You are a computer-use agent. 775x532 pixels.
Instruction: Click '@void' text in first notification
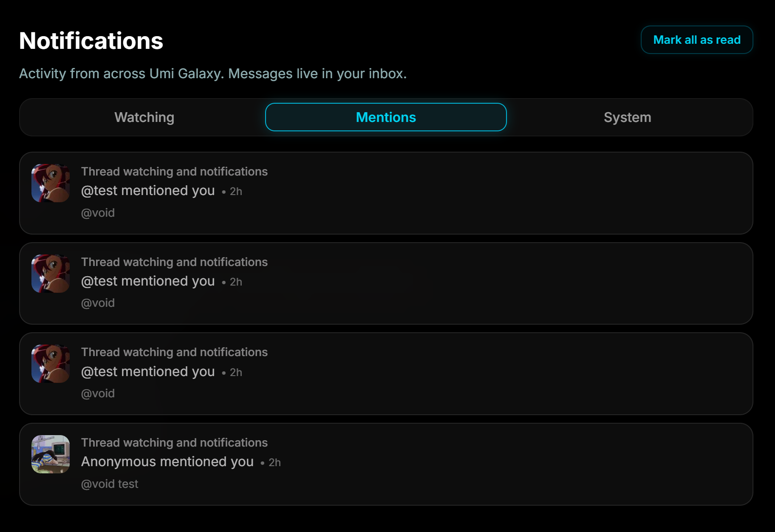pos(98,212)
